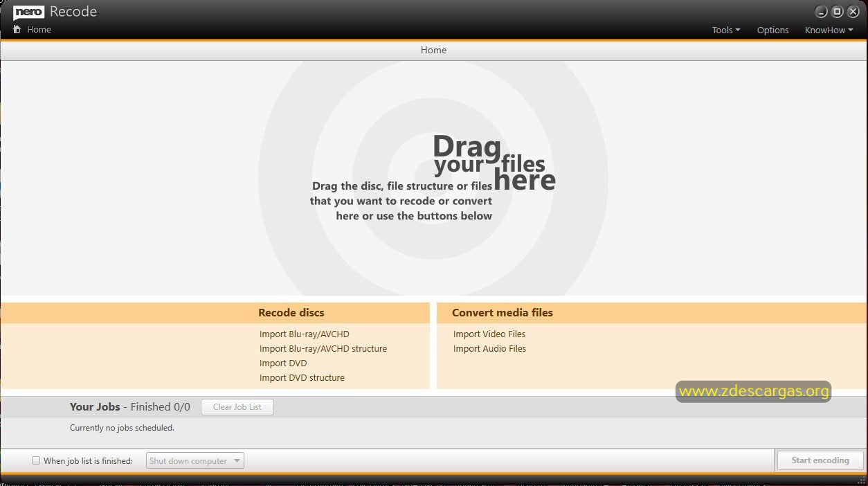This screenshot has height=486, width=868.
Task: Select Import Blu-ray/AVCHD structure
Action: pos(323,349)
